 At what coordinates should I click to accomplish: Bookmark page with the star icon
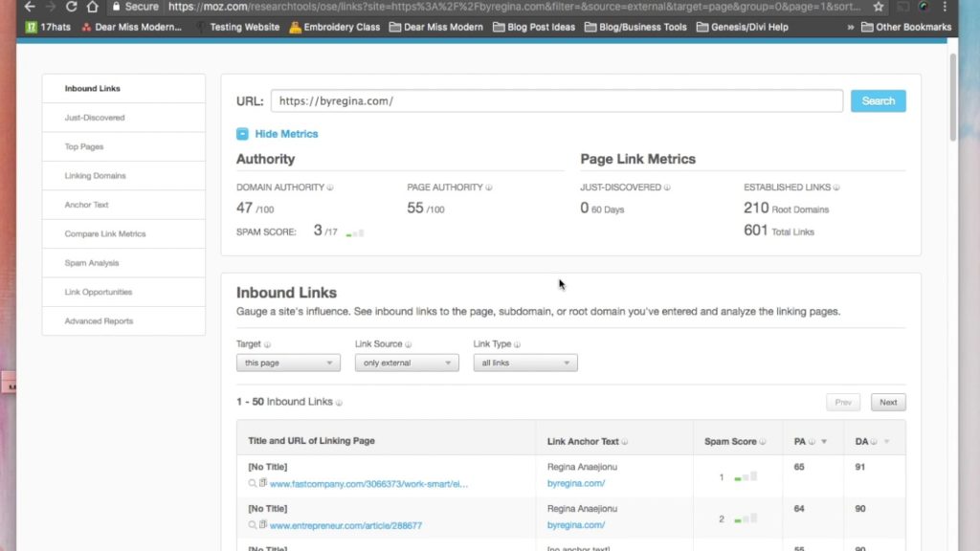(x=879, y=7)
